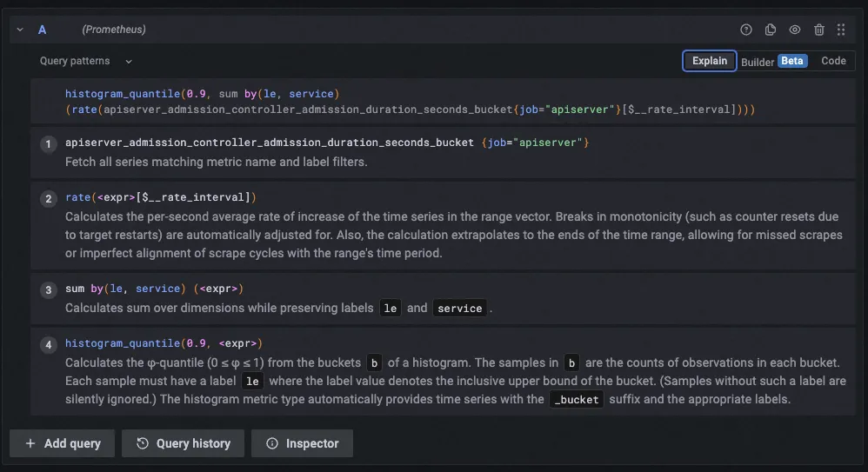Open Query history
This screenshot has height=472, width=868.
pyautogui.click(x=184, y=443)
